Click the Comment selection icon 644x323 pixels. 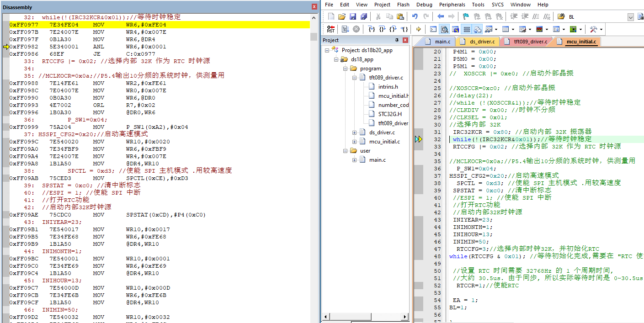pos(536,16)
